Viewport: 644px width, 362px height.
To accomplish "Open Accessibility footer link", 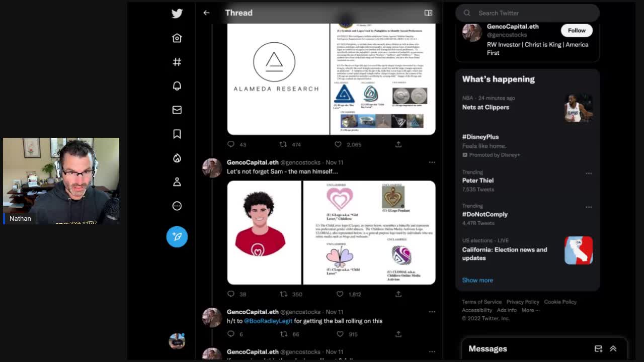I will point(477,310).
